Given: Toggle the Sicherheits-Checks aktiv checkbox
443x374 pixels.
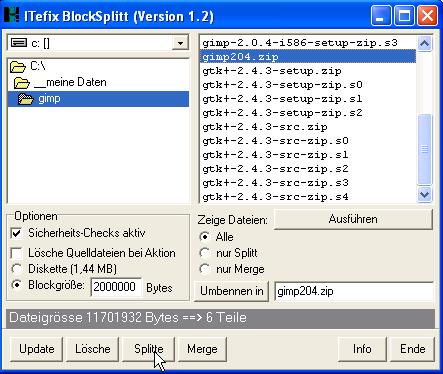Looking at the screenshot, I should coord(16,233).
